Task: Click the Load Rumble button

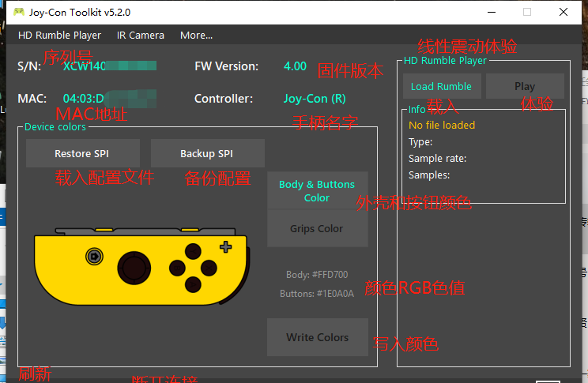Action: tap(442, 86)
